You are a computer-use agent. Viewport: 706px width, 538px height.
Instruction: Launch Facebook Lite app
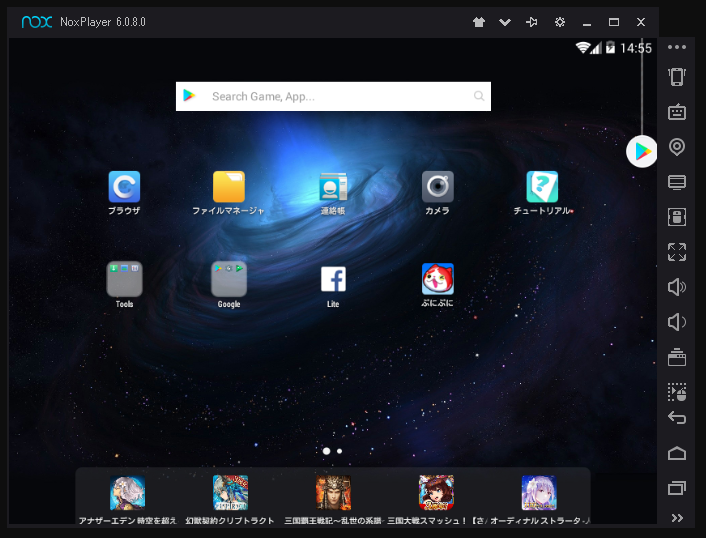(333, 279)
